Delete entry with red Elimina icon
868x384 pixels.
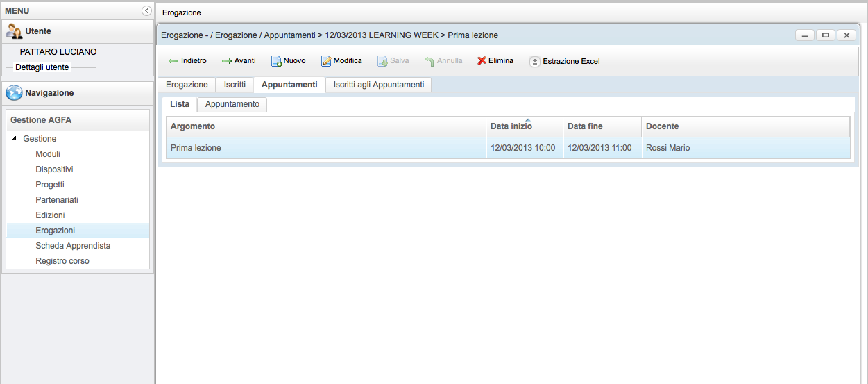[x=482, y=61]
